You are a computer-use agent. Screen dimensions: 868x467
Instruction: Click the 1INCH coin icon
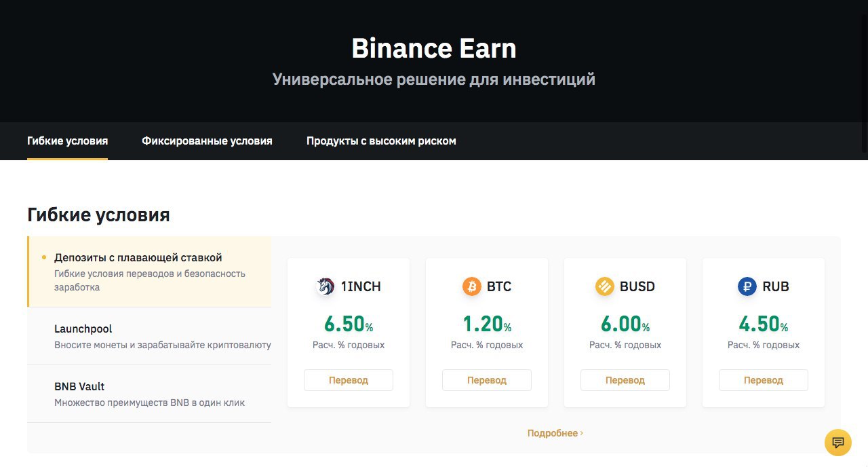325,286
